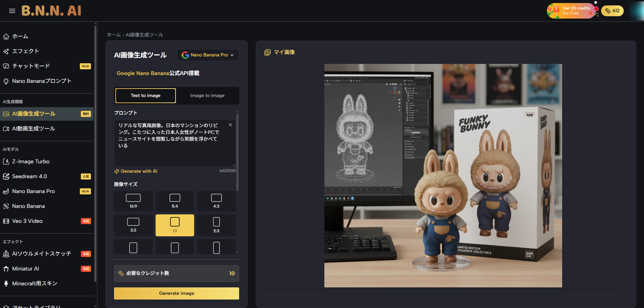Click the Generate with AI sparkle icon
Screen dimensions: 644x308
pos(117,171)
